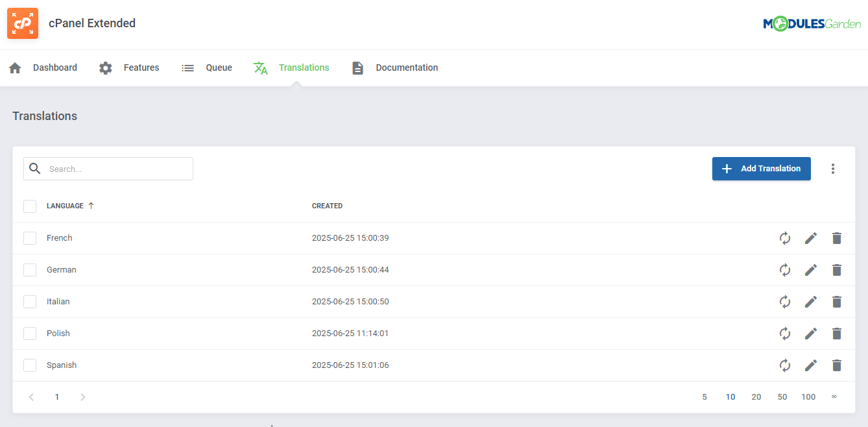This screenshot has height=427, width=868.
Task: Toggle the Language column sort arrow
Action: coord(90,206)
